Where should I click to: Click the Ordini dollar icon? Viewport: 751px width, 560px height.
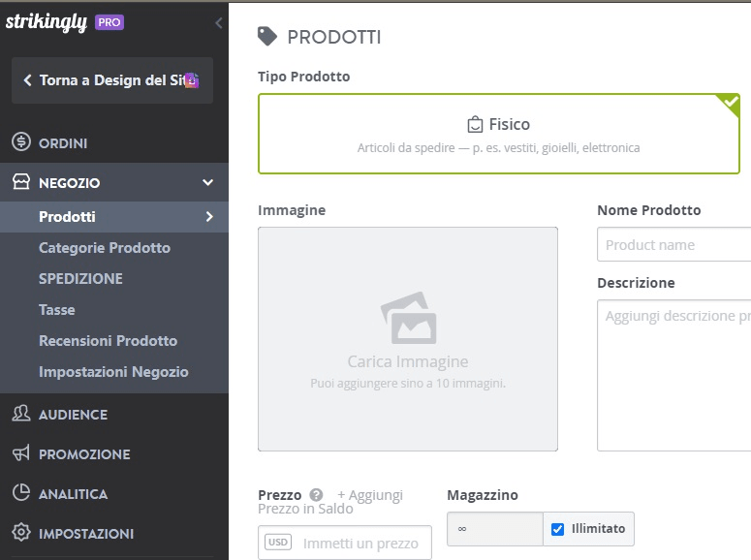coord(21,142)
